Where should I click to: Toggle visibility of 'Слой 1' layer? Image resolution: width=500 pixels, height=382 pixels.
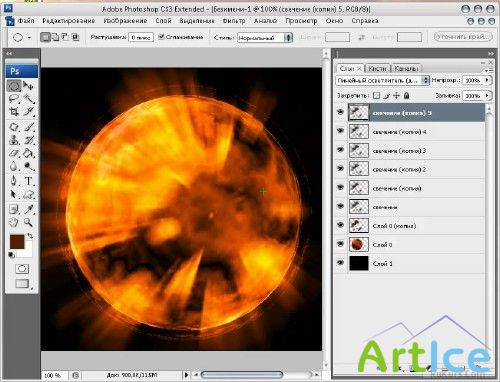[340, 263]
